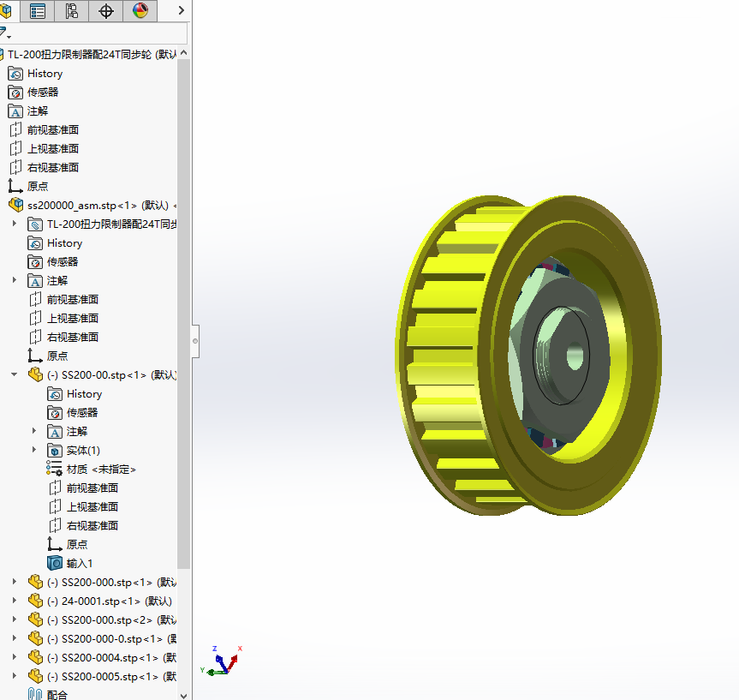Show more manager tabs with arrow
The image size is (739, 700).
pyautogui.click(x=181, y=10)
